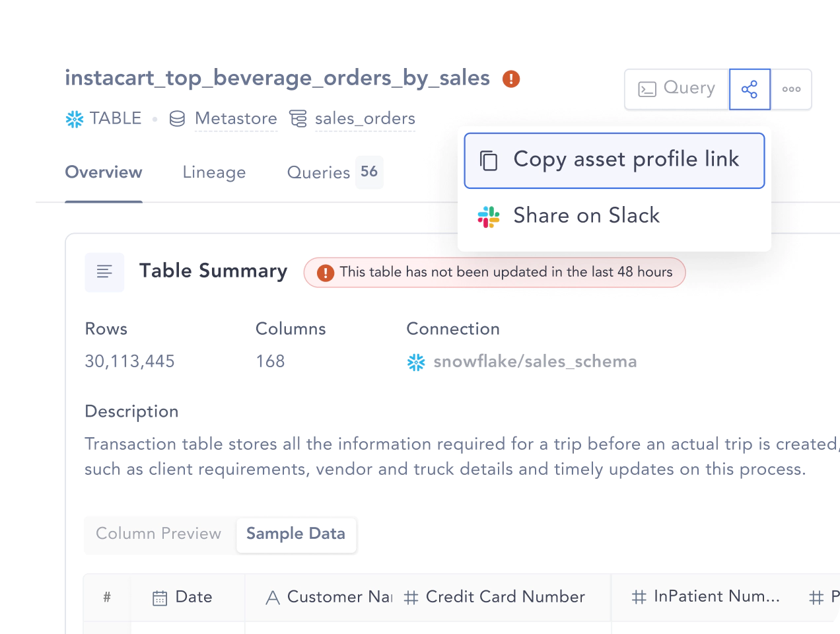
Task: Open the Queries tab
Action: 335,172
